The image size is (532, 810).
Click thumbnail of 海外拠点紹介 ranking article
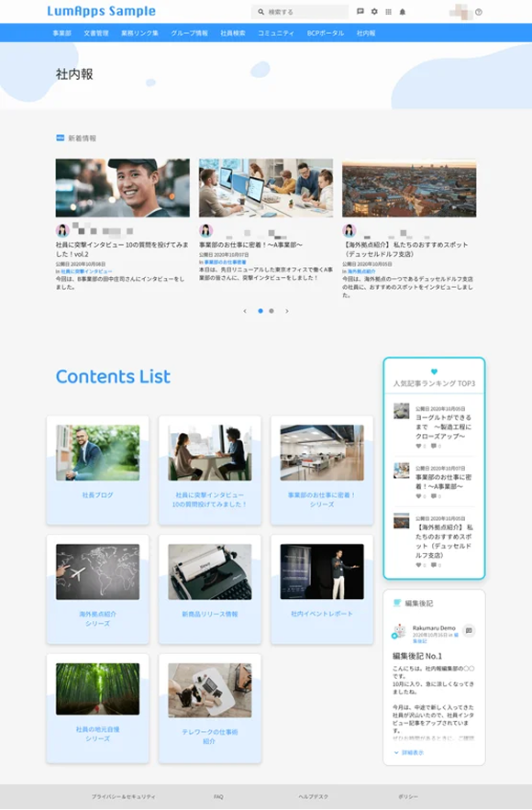click(402, 521)
